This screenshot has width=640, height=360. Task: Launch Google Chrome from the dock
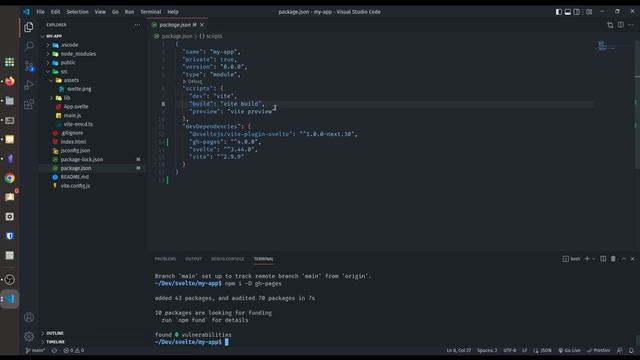point(9,178)
